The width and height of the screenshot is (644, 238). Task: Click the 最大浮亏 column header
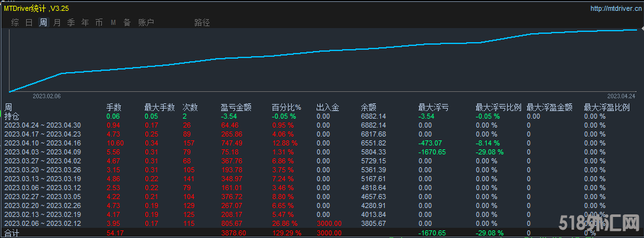tap(433, 108)
